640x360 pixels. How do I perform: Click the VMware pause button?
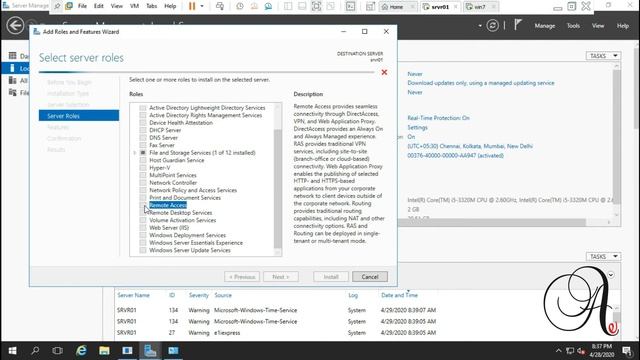[x=192, y=6]
